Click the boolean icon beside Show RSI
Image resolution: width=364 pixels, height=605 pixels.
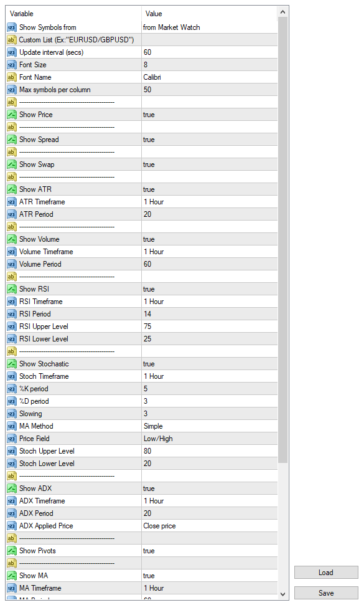click(x=12, y=289)
